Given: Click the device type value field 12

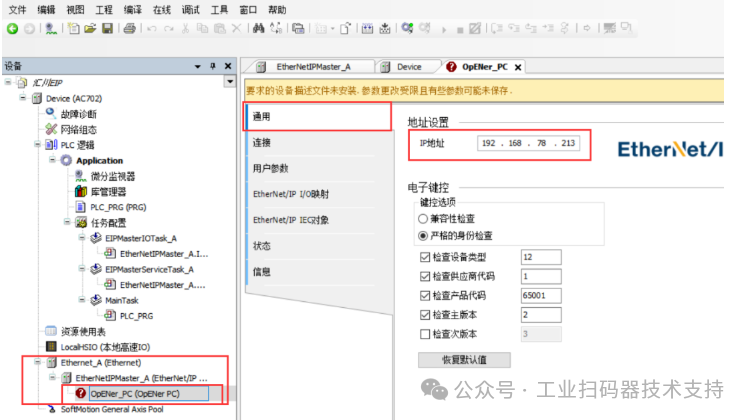Looking at the screenshot, I should point(541,257).
